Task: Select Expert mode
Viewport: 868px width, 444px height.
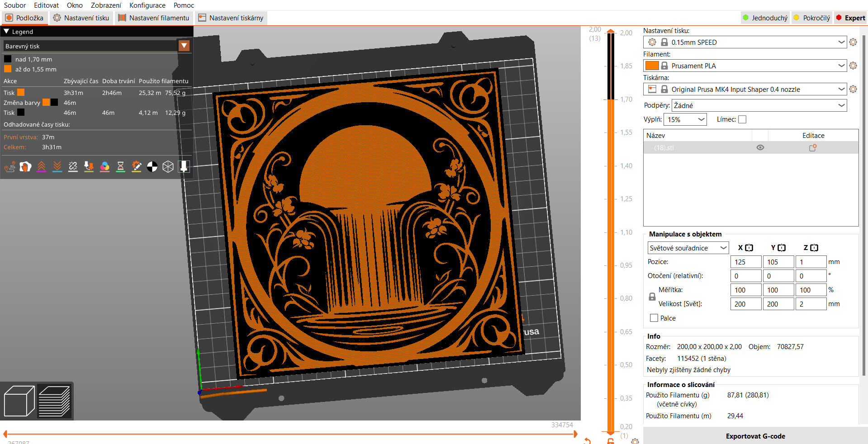Action: click(850, 18)
